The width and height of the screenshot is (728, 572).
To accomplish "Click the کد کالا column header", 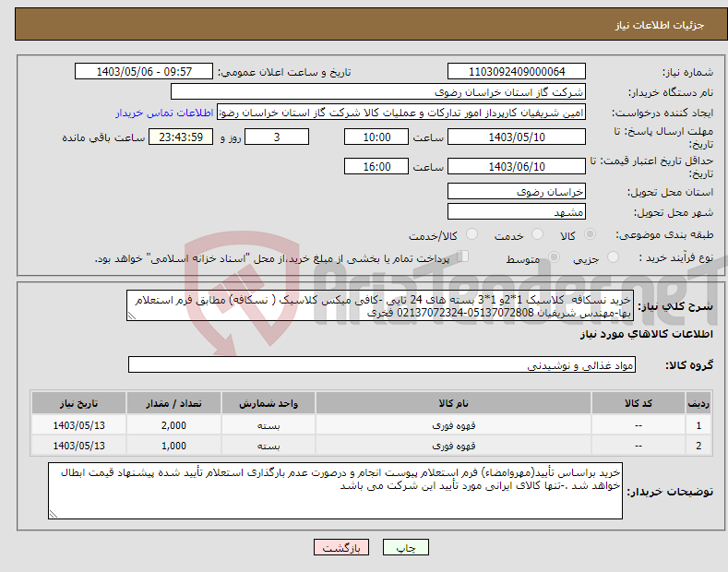I will pos(638,403).
